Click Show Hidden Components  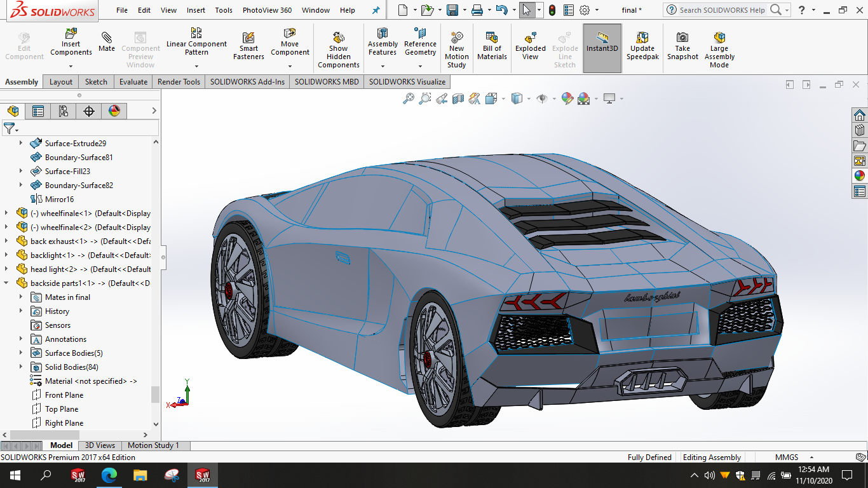(339, 49)
